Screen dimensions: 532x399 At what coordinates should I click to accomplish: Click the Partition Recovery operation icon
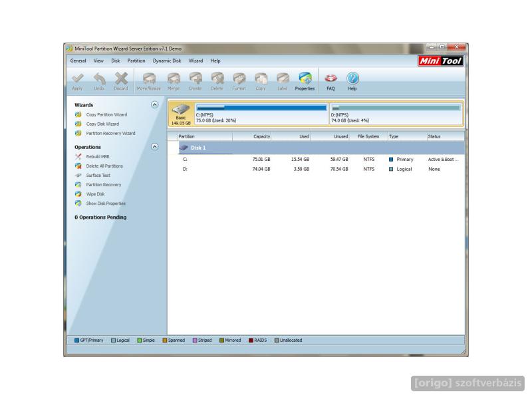click(78, 185)
